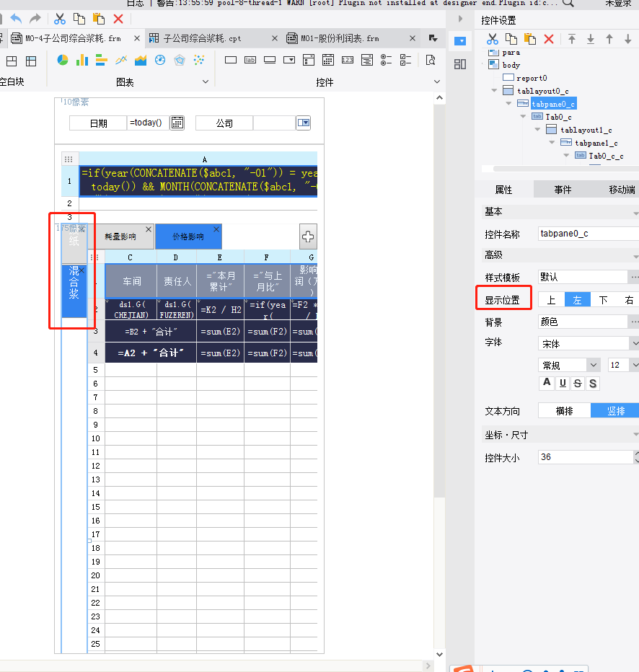The width and height of the screenshot is (639, 672).
Task: Edit the 控件名称 widget name field
Action: click(589, 233)
